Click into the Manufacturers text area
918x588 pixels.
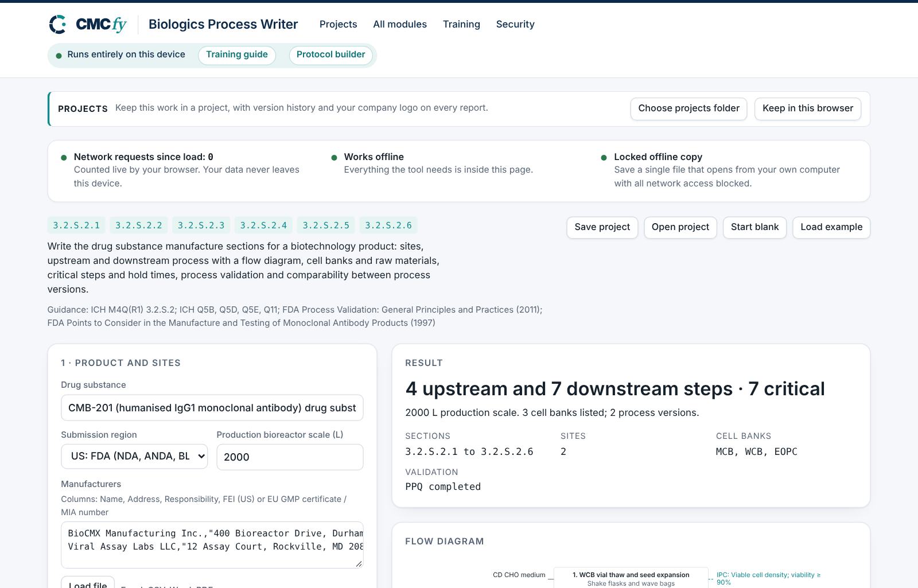[212, 545]
